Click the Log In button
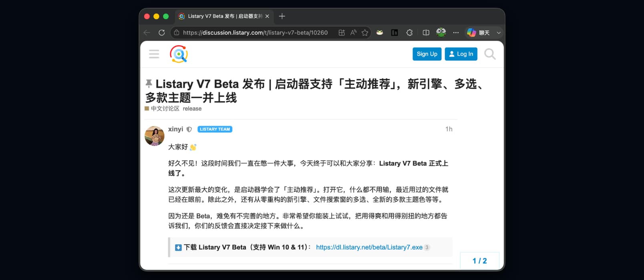 (461, 54)
